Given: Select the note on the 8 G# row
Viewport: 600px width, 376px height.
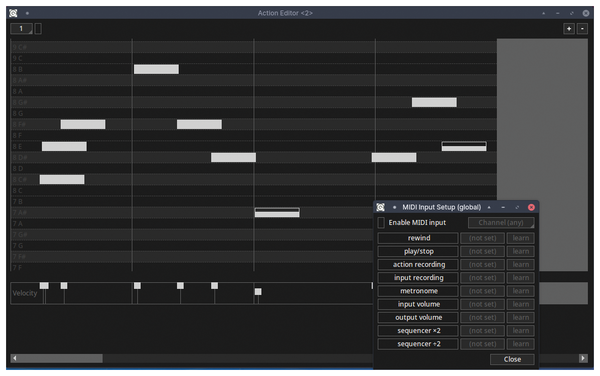Looking at the screenshot, I should (434, 102).
